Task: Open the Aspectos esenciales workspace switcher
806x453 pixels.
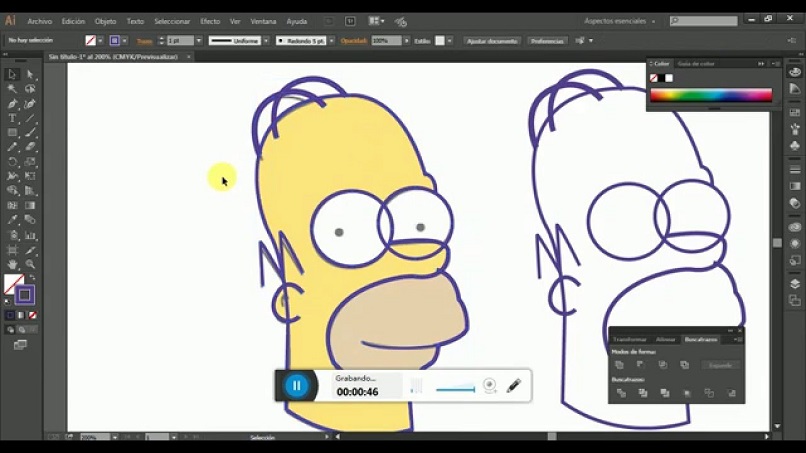Action: [x=619, y=21]
